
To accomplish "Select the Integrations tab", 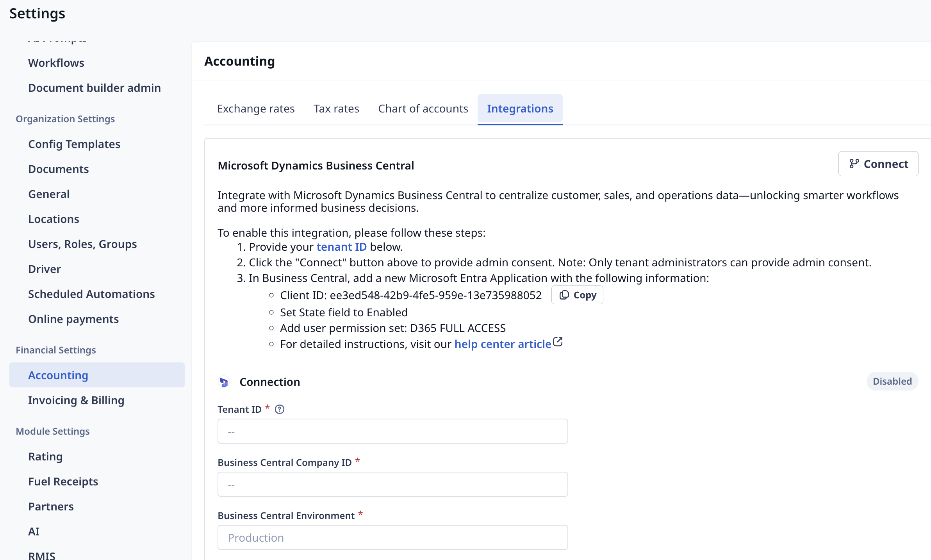I will click(x=520, y=109).
